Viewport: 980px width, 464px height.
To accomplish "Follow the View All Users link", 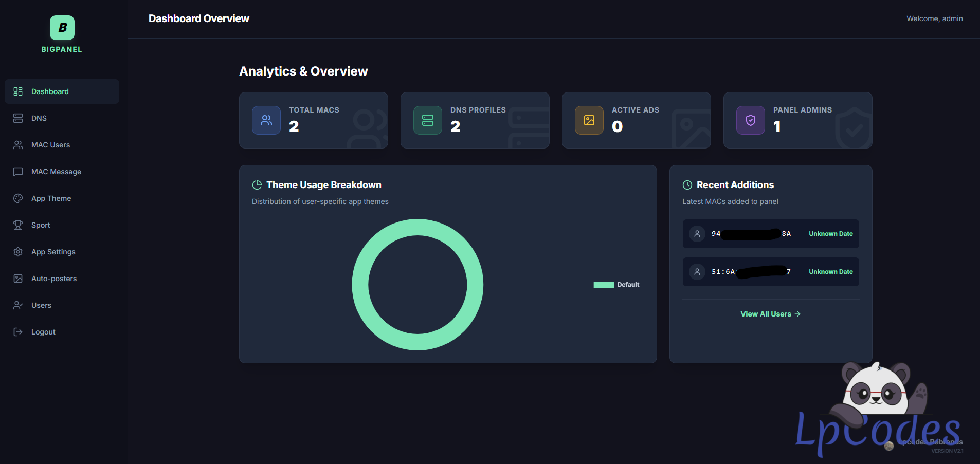I will click(x=770, y=314).
